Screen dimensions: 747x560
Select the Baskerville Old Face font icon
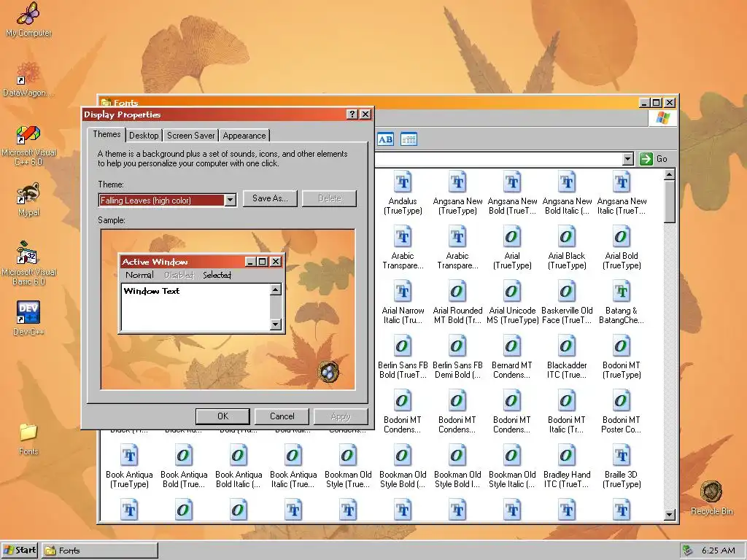click(x=567, y=292)
